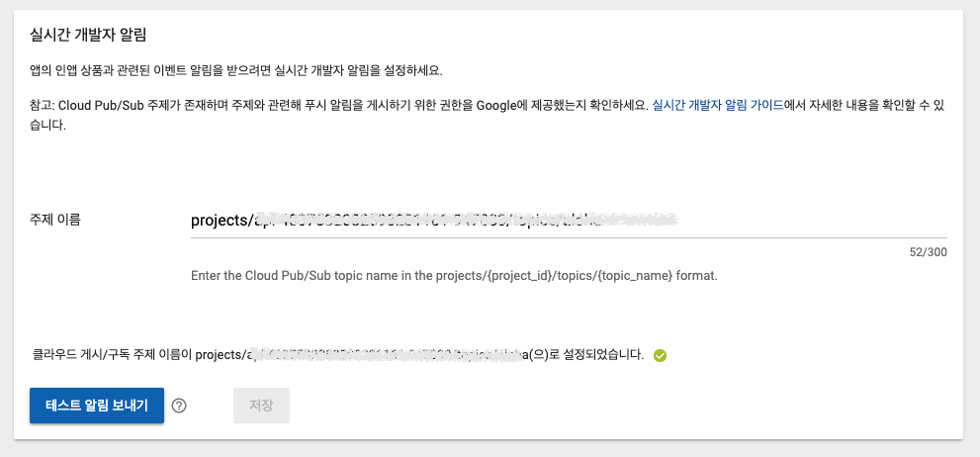Click the 앱의 인앱 상품과 관련된 description line
Viewport: 980px width, 457px height.
pyautogui.click(x=236, y=70)
